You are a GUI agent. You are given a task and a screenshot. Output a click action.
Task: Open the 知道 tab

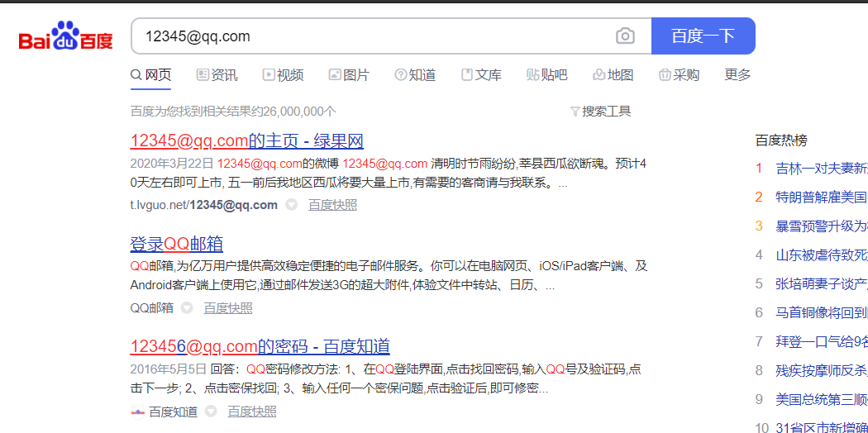tap(415, 75)
